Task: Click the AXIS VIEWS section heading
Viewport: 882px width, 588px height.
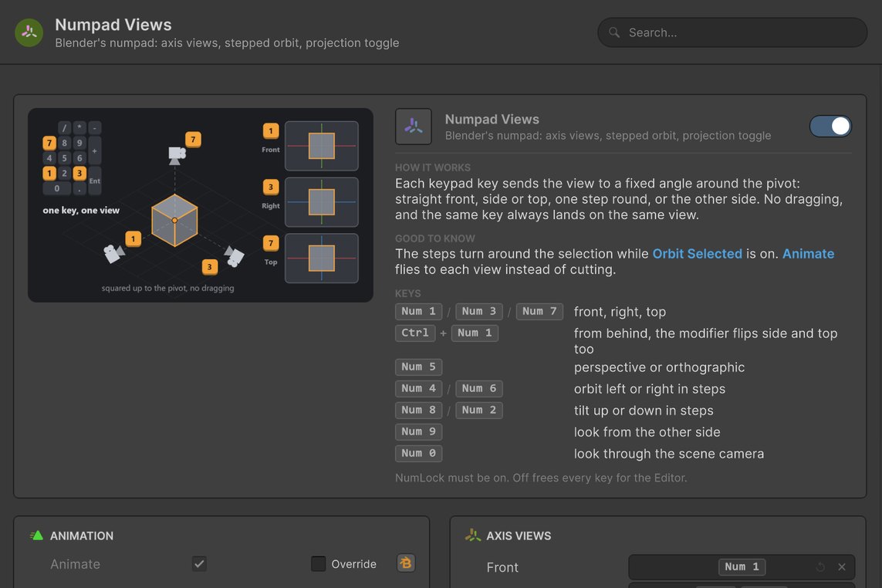Action: [519, 536]
